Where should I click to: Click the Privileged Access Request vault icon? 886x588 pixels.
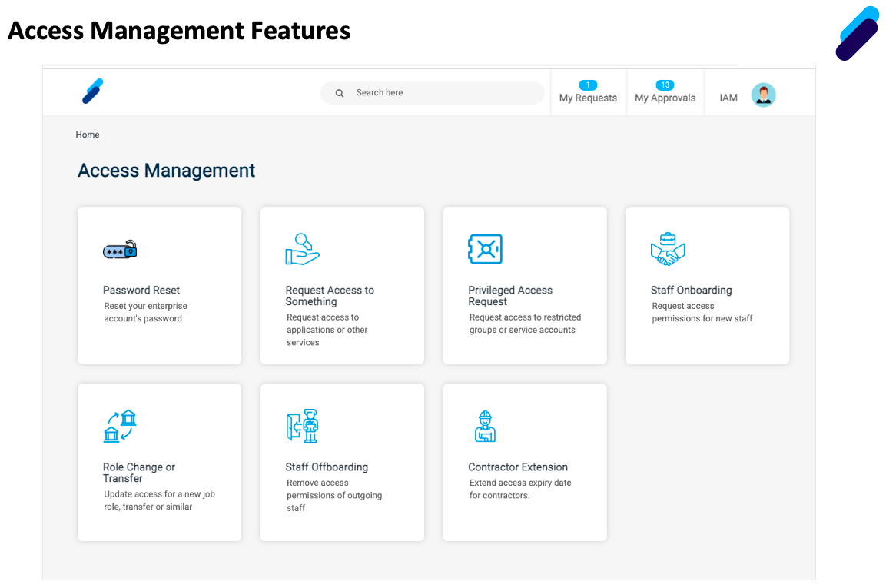tap(485, 248)
